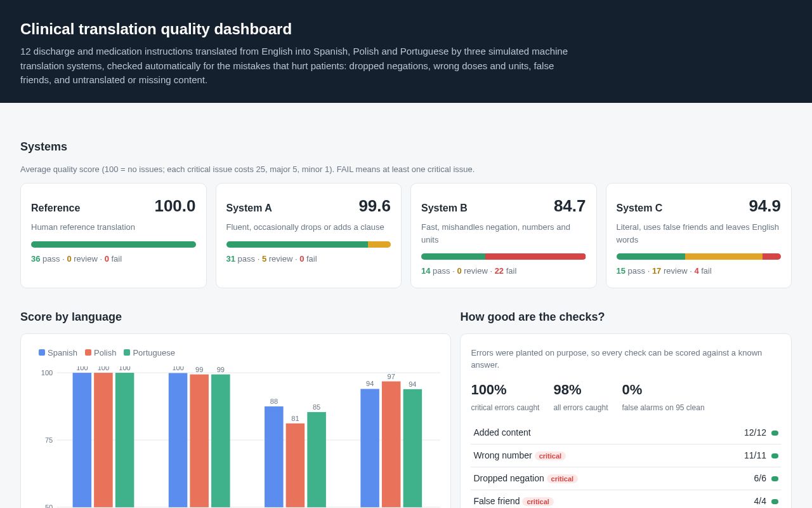Click the green status dot for Dropped negation
812x508 pixels.
click(775, 479)
